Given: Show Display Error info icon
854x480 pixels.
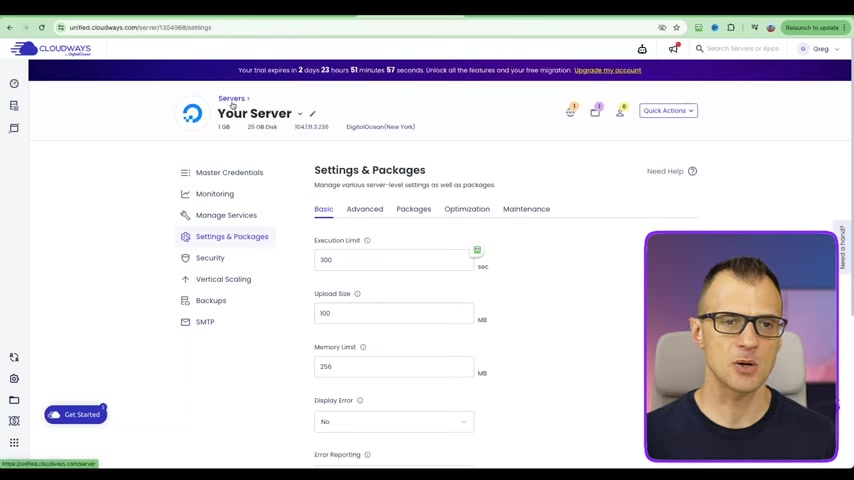Looking at the screenshot, I should coord(360,400).
